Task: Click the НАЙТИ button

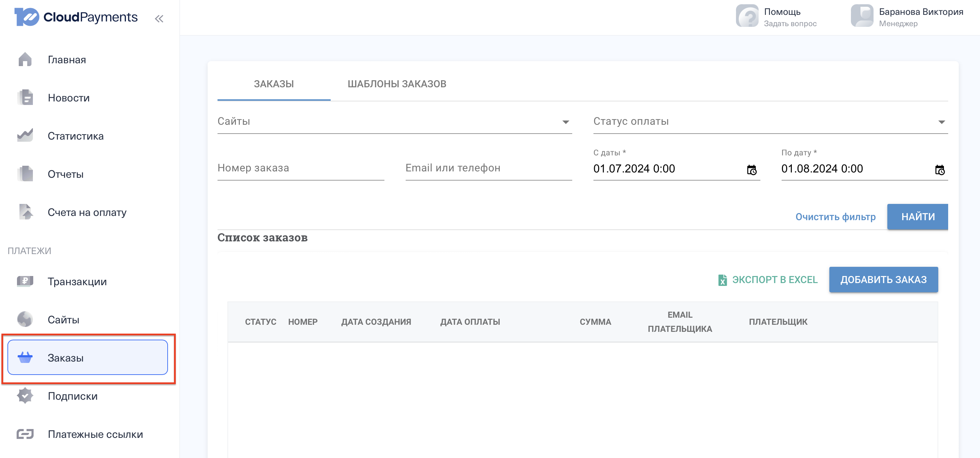Action: [918, 217]
